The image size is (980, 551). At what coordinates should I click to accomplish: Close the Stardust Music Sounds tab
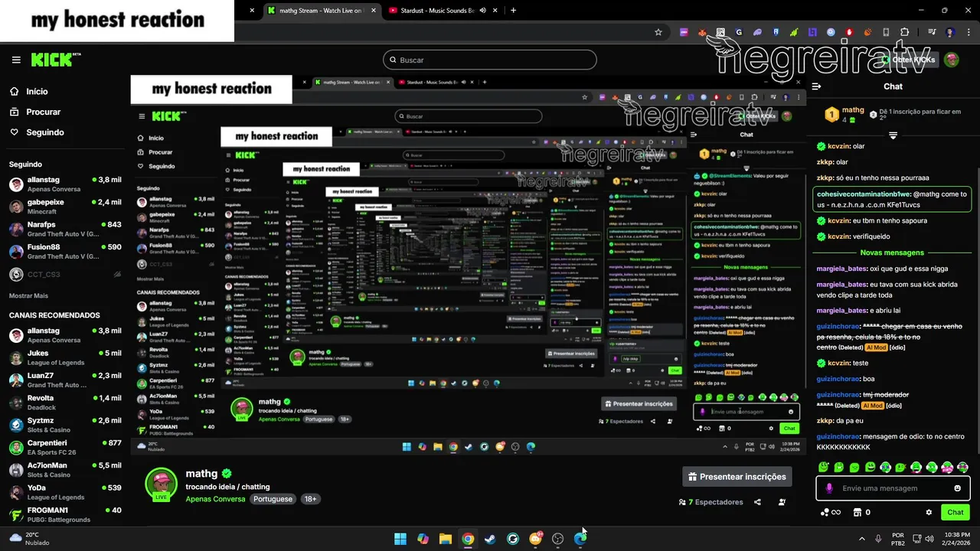click(495, 11)
